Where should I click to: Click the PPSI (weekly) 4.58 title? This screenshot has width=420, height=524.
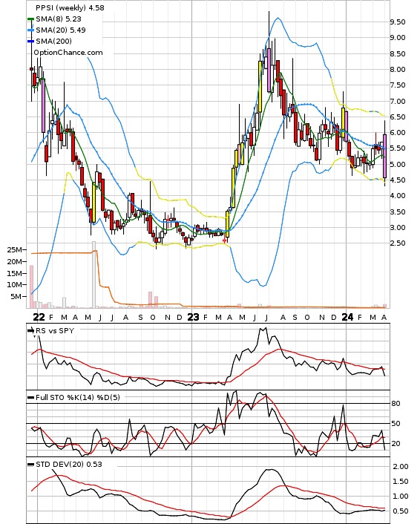(70, 7)
